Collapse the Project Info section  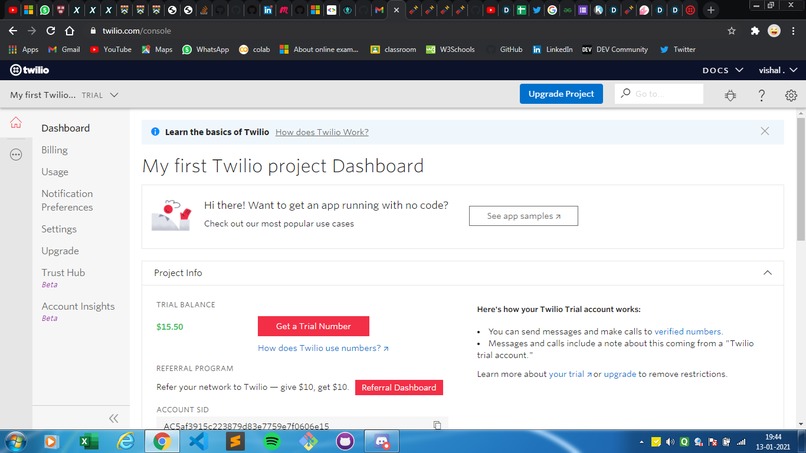[x=767, y=273]
